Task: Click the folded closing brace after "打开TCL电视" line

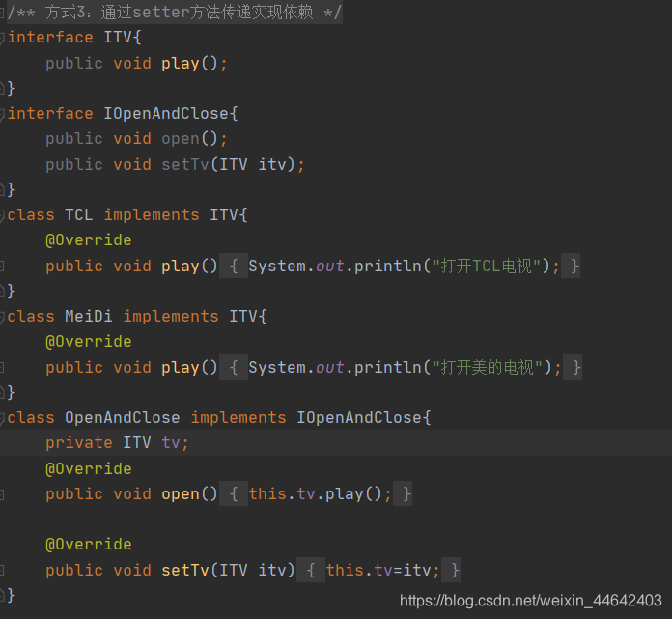Action: coord(571,267)
